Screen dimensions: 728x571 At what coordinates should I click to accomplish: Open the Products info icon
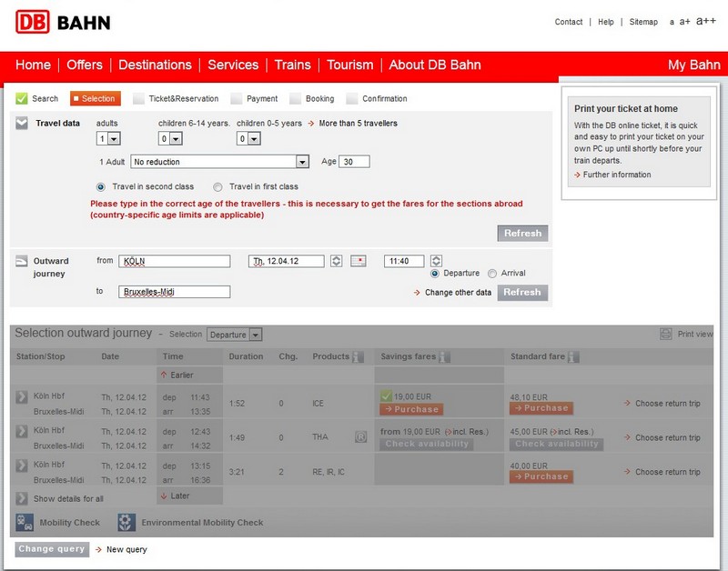click(358, 356)
